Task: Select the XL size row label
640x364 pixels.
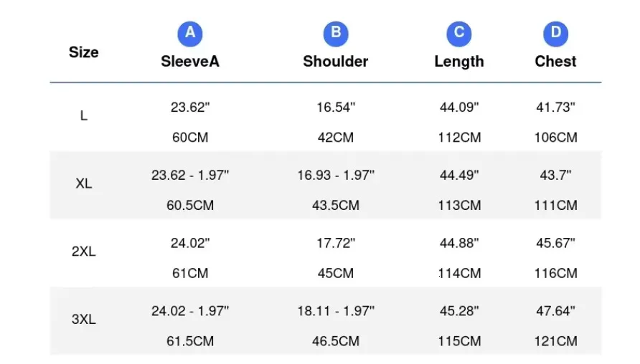Action: tap(84, 183)
